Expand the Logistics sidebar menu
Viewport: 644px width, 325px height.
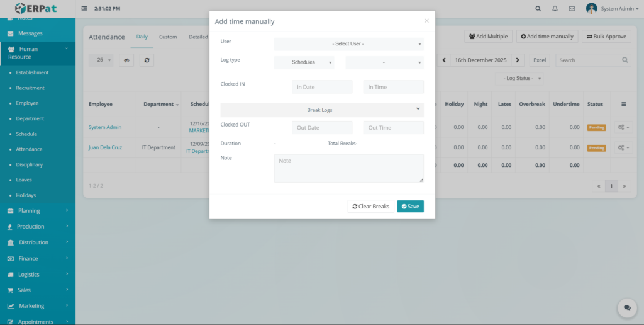click(37, 275)
